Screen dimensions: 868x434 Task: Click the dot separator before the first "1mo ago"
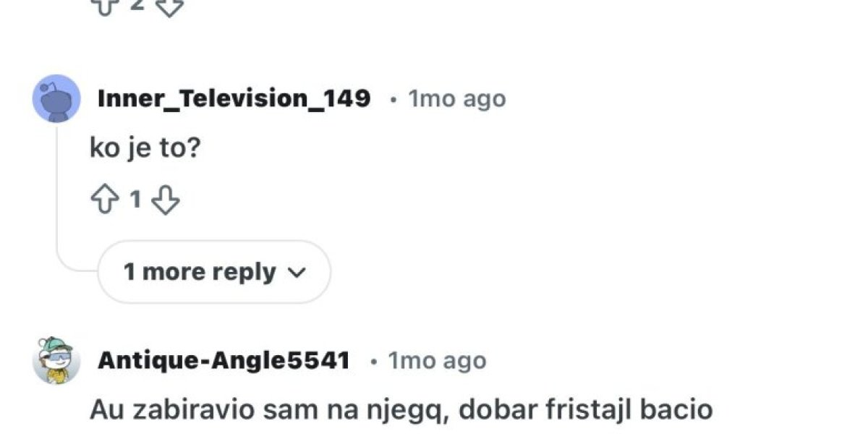393,99
